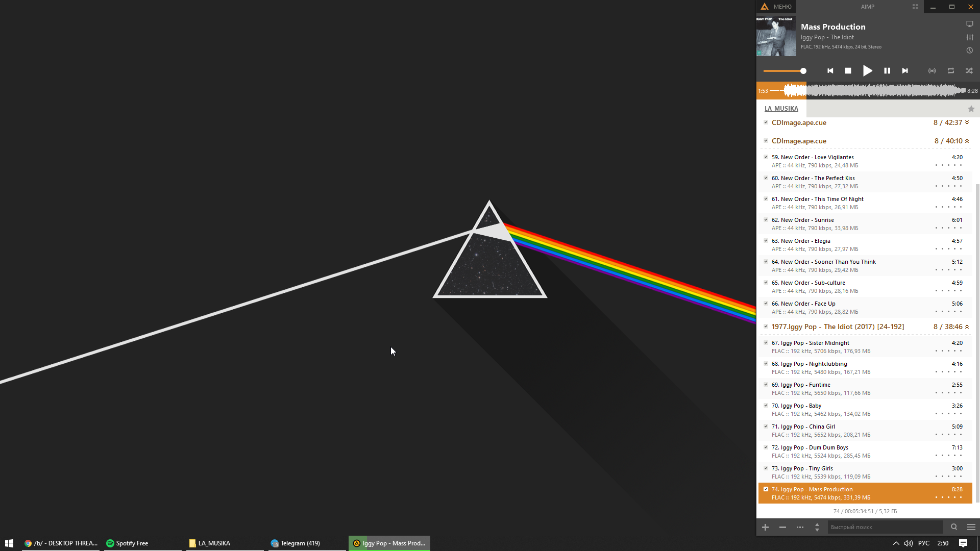The height and width of the screenshot is (551, 980).
Task: Open the equalizer sliders icon
Action: (970, 37)
